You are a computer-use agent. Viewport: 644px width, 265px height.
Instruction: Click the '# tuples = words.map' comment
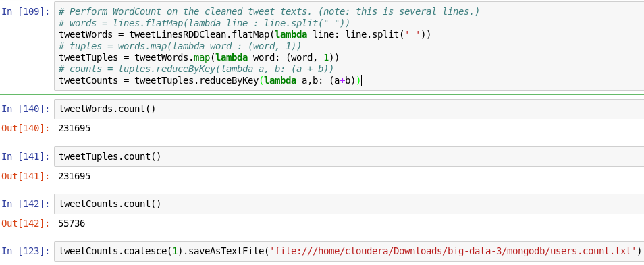pos(180,46)
